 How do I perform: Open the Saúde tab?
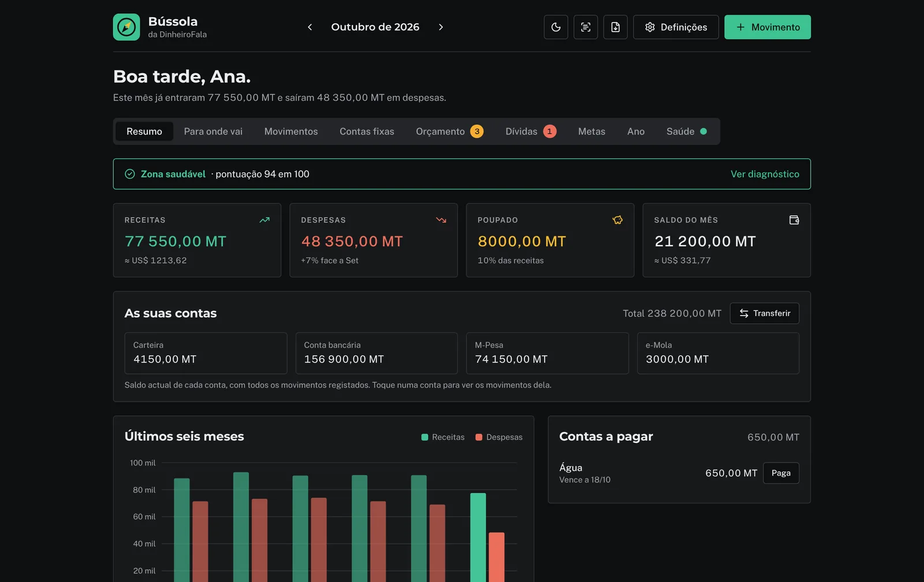(x=687, y=131)
